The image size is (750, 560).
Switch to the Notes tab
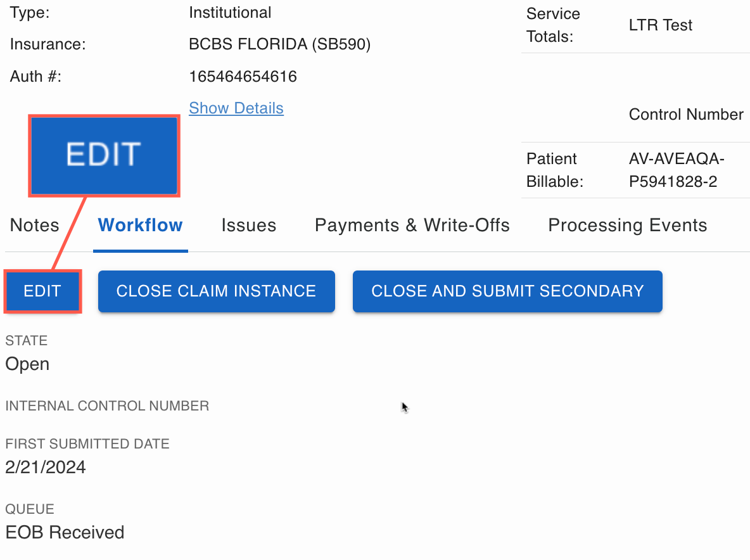pos(35,226)
